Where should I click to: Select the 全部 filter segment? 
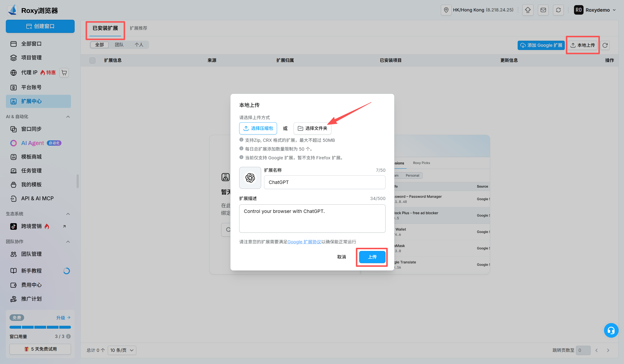[x=99, y=45]
